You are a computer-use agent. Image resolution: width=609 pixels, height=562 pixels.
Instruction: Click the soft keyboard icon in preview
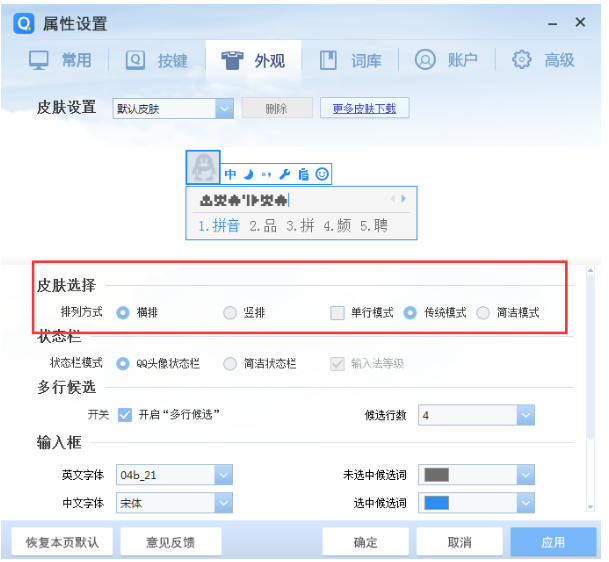tap(303, 174)
